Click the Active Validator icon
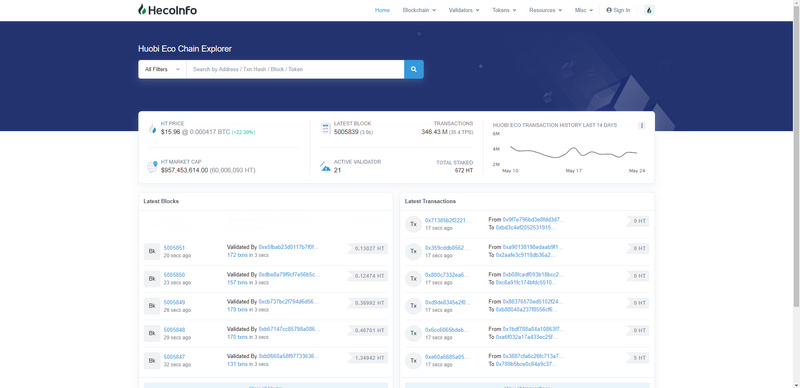Image resolution: width=800 pixels, height=388 pixels. click(326, 166)
